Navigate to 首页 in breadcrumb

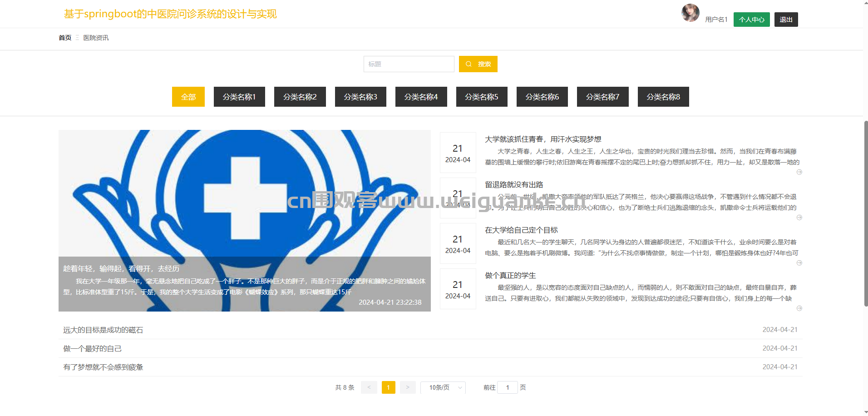[65, 38]
